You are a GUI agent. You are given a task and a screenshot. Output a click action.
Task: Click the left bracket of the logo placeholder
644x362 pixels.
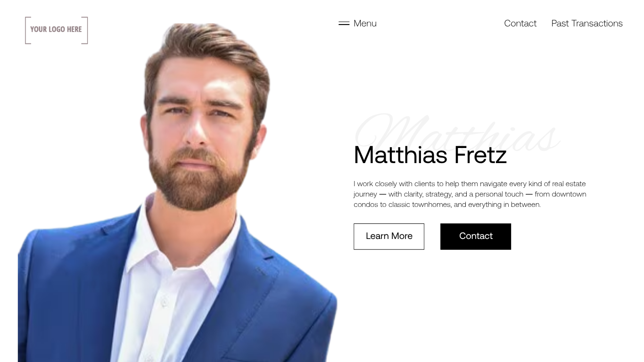27,30
